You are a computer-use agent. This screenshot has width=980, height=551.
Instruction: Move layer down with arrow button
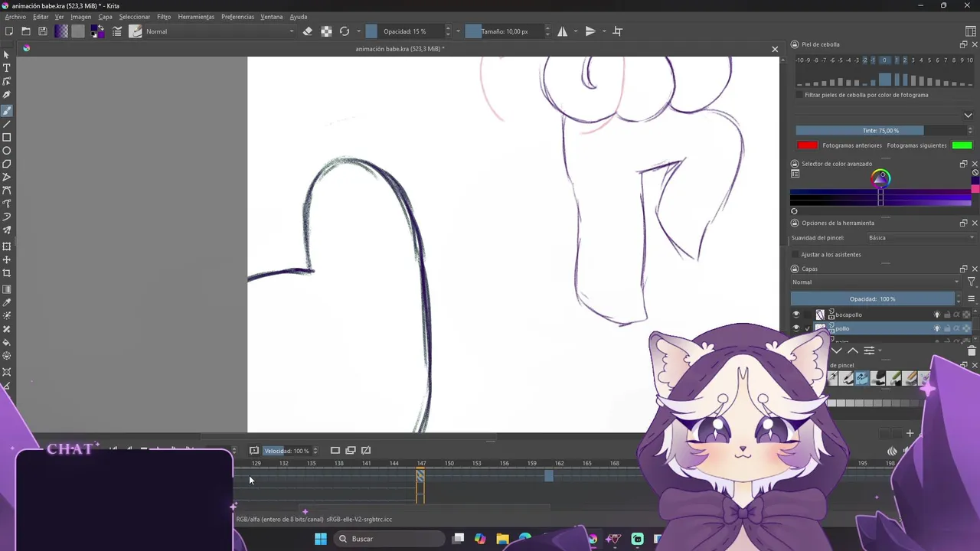tap(837, 351)
